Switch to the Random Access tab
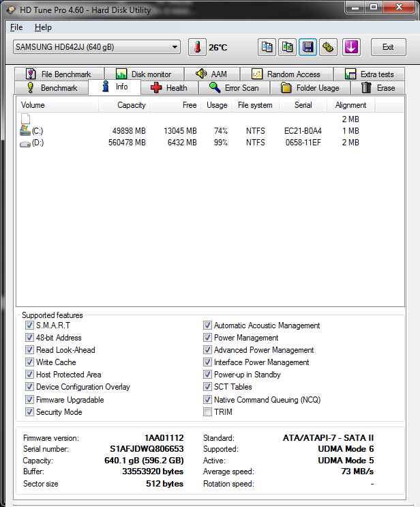The height and width of the screenshot is (507, 420). coord(286,74)
